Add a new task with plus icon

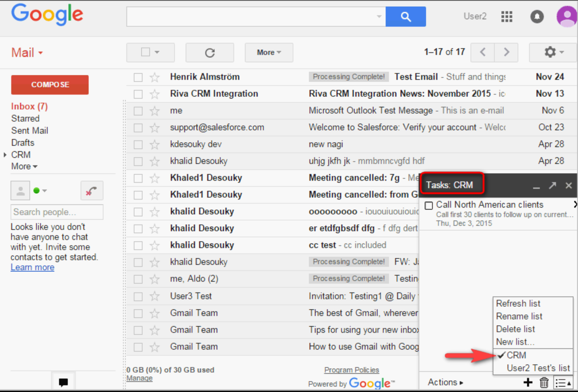528,383
